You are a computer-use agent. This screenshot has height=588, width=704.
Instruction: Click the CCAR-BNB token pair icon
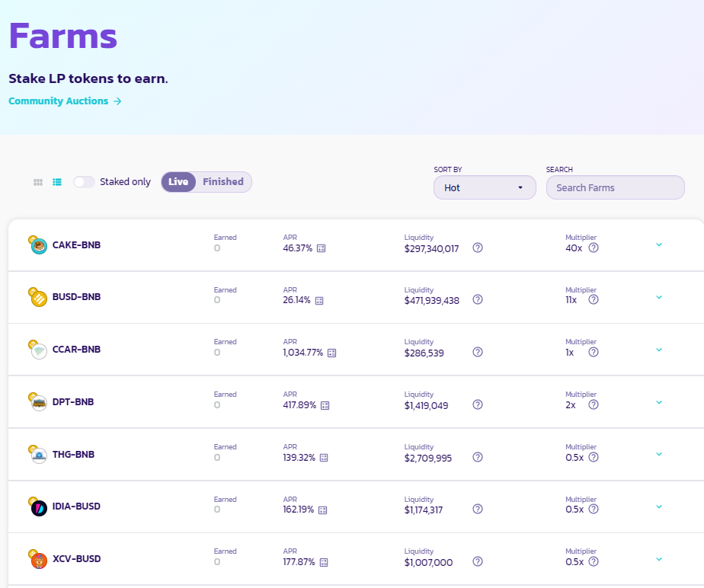pyautogui.click(x=38, y=350)
